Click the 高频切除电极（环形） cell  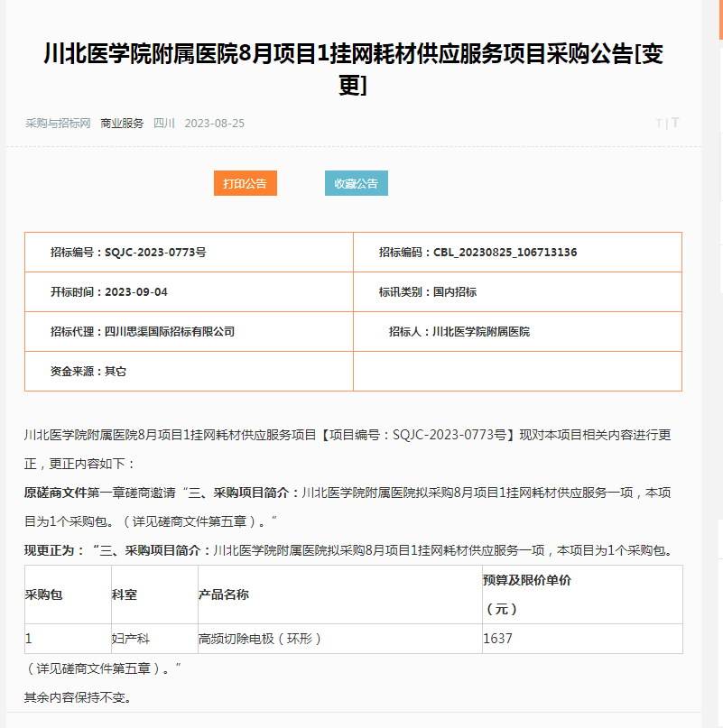[340, 639]
